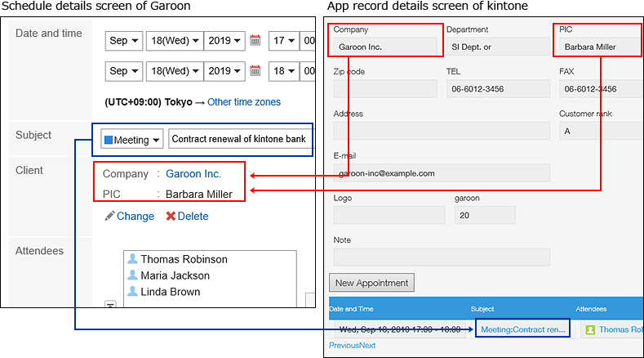Click the Department field showing SI Dept. or
Viewport: 644px width, 358px height.
[x=498, y=47]
